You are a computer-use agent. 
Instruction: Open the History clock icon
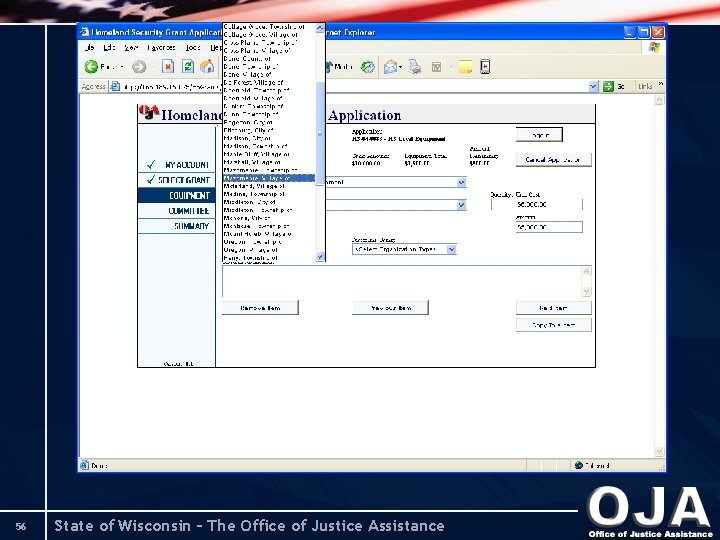tap(367, 67)
